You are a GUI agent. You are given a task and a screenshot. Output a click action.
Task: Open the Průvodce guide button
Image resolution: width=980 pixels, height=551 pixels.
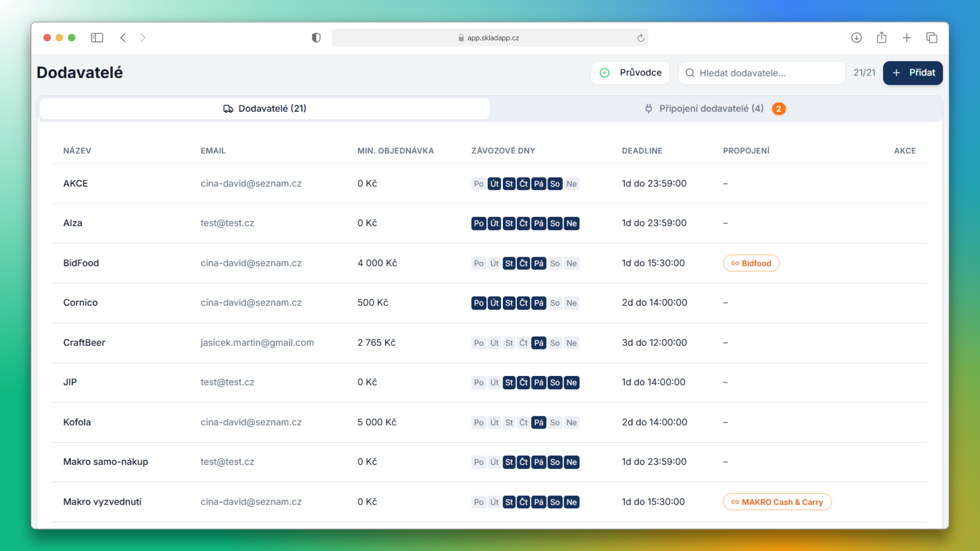630,73
